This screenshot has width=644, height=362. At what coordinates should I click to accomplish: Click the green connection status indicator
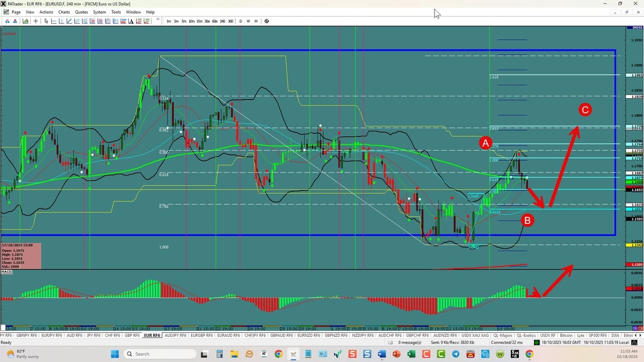point(536,342)
